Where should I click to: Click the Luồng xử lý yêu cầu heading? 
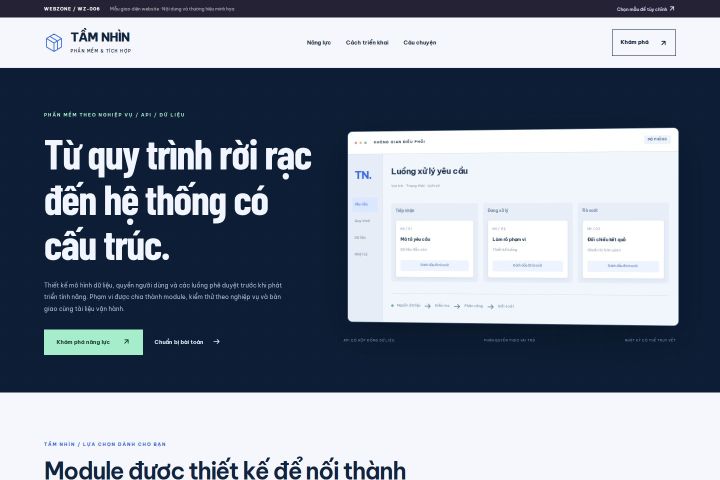pos(429,171)
